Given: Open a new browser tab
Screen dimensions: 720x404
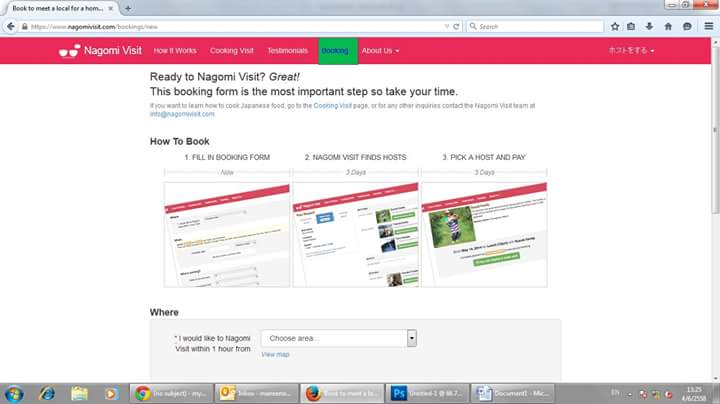Looking at the screenshot, I should 128,8.
